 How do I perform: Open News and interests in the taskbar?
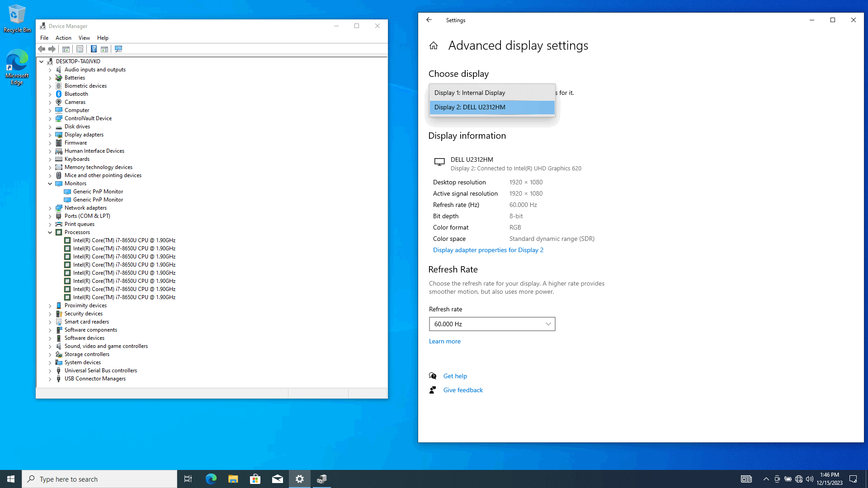(x=746, y=479)
